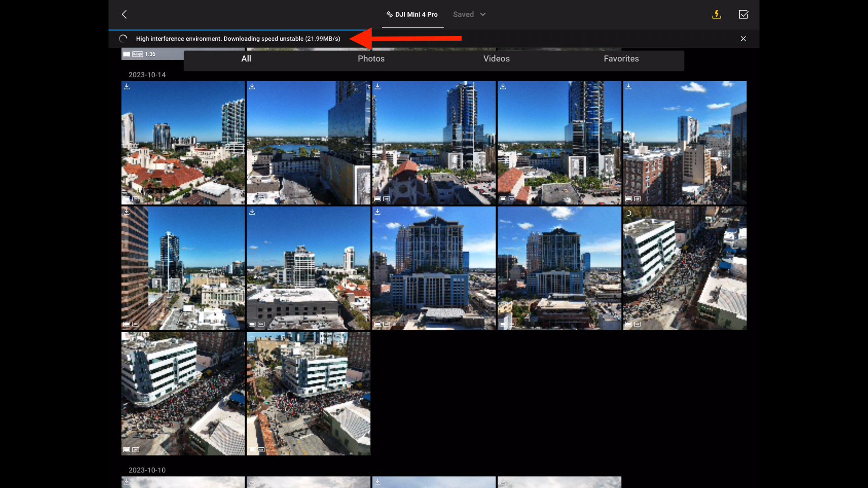Screen dimensions: 868x488
Task: Select the All filter tab
Action: pos(246,59)
